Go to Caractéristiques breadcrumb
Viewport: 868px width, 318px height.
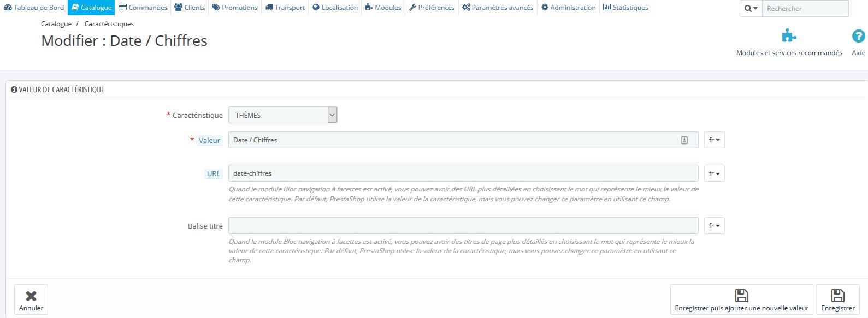[109, 24]
